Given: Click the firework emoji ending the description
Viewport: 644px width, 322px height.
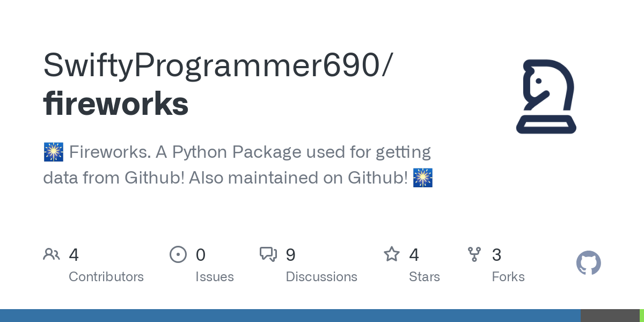Looking at the screenshot, I should [x=423, y=178].
